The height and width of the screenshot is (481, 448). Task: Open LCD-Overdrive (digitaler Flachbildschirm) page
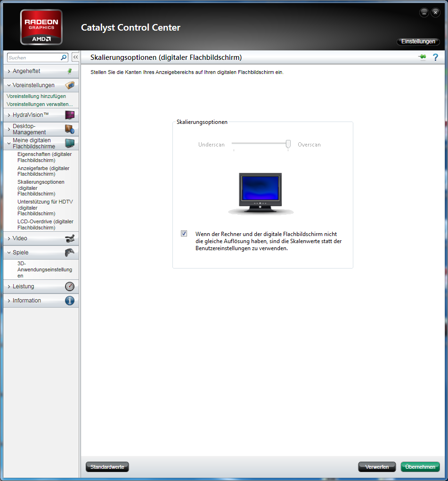[45, 224]
